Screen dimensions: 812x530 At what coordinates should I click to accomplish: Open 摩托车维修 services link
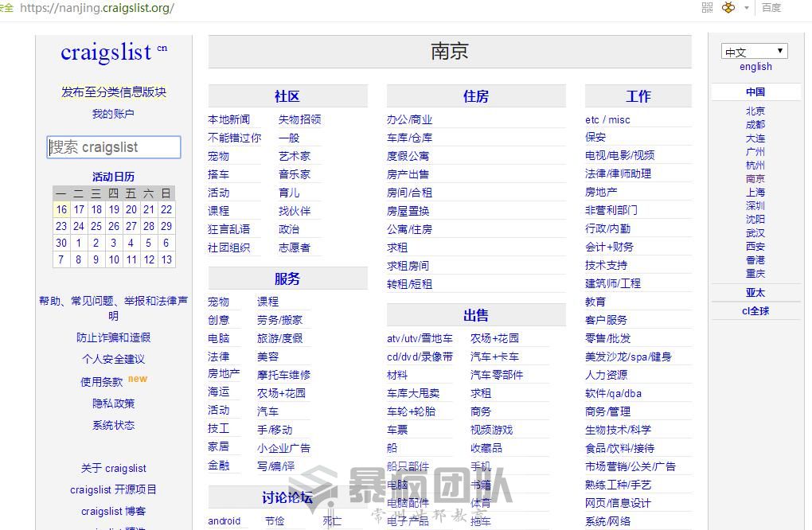[283, 375]
